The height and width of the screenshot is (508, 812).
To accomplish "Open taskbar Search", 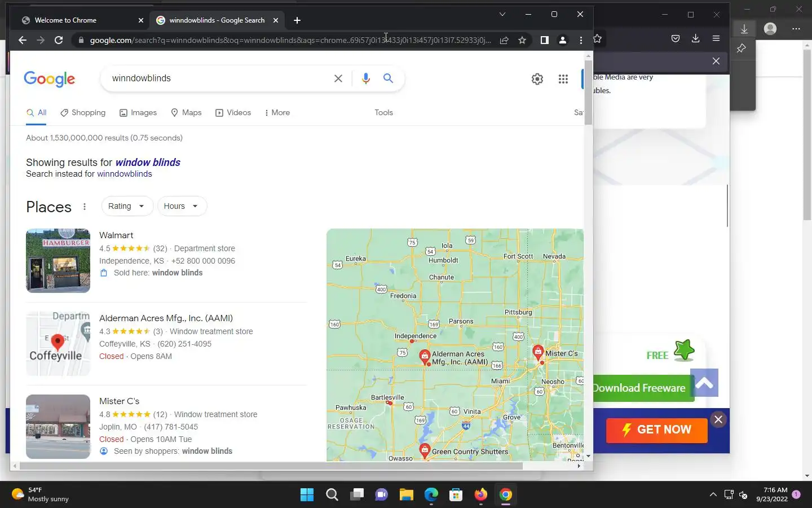I will 332,495.
